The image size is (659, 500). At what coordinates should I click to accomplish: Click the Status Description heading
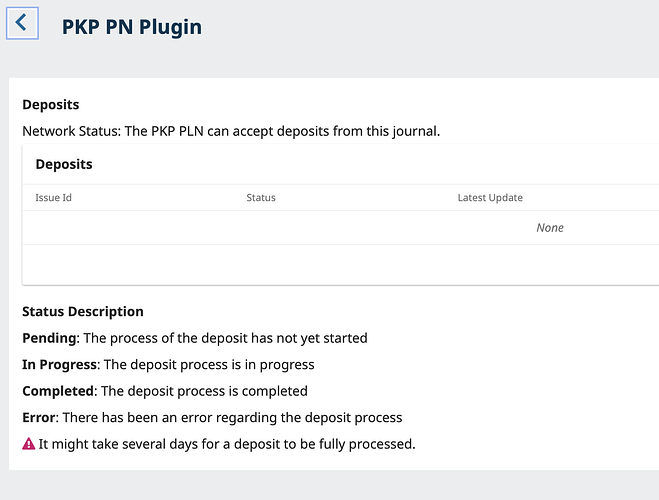(x=83, y=311)
